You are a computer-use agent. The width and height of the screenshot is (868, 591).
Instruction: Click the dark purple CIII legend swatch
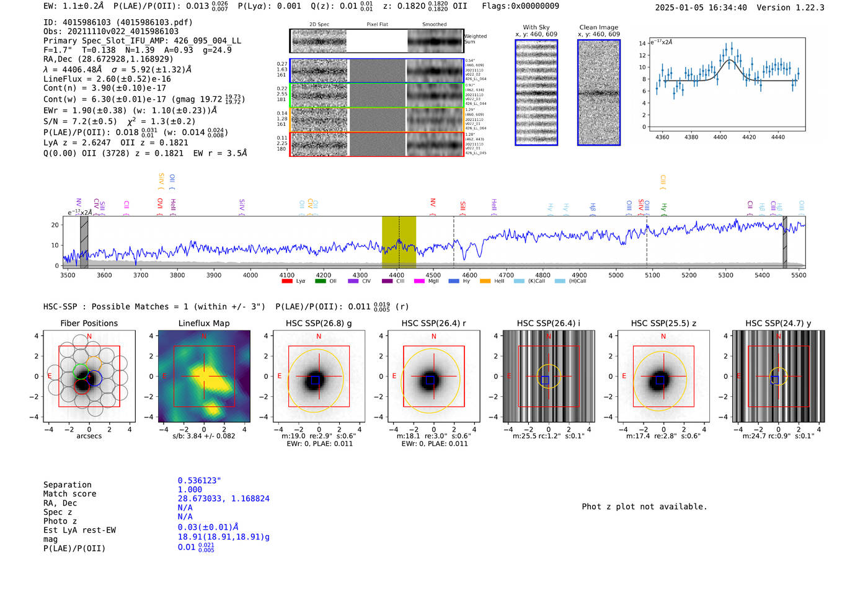point(387,281)
